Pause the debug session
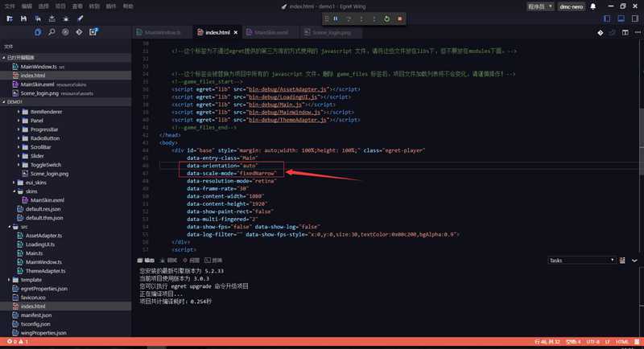 click(336, 18)
